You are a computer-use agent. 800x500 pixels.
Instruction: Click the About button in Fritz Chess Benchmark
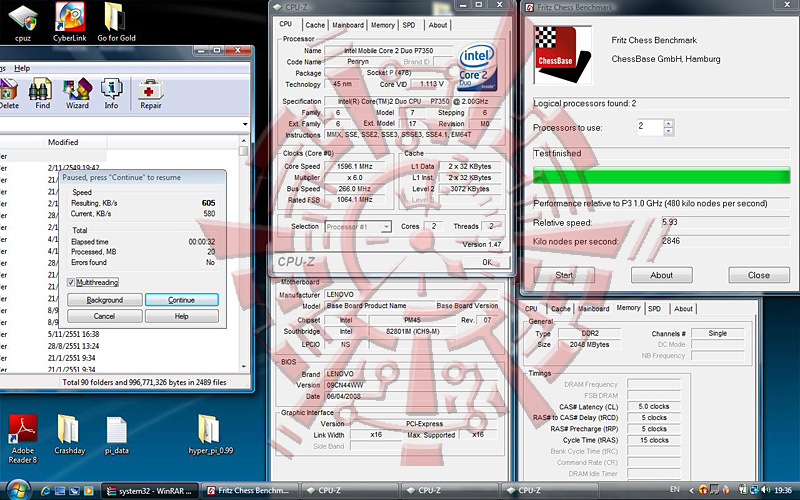[661, 275]
